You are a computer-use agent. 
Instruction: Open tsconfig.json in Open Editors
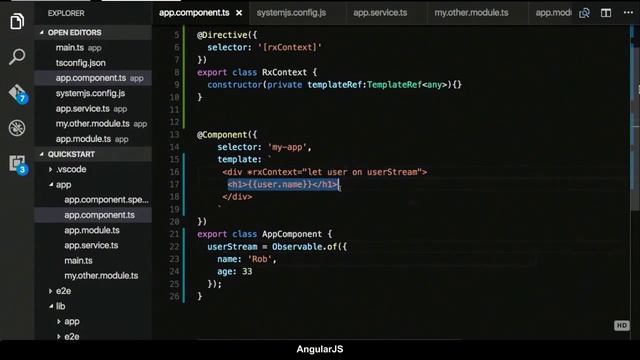coord(93,63)
